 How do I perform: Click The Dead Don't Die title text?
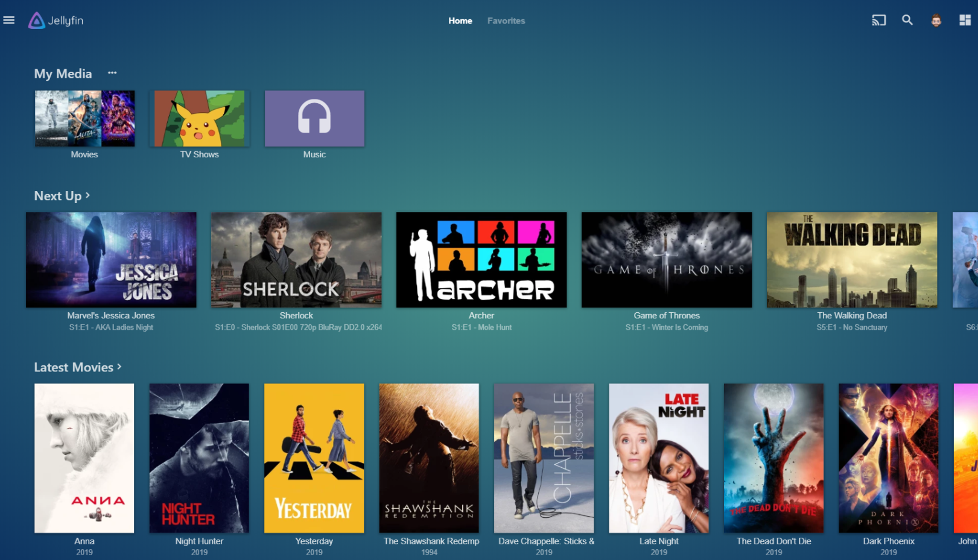click(774, 541)
